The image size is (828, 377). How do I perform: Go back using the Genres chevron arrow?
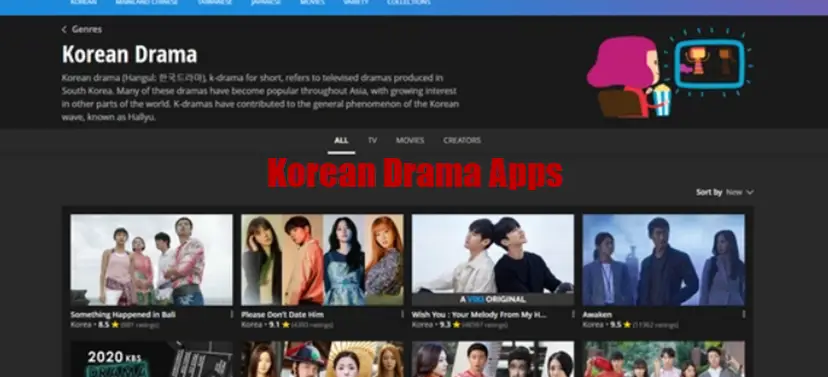pyautogui.click(x=64, y=30)
